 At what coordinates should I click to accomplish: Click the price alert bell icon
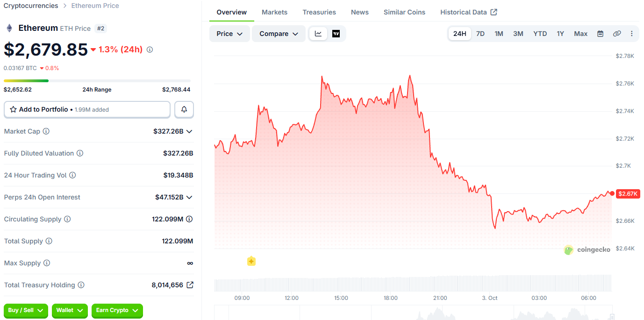pyautogui.click(x=184, y=109)
